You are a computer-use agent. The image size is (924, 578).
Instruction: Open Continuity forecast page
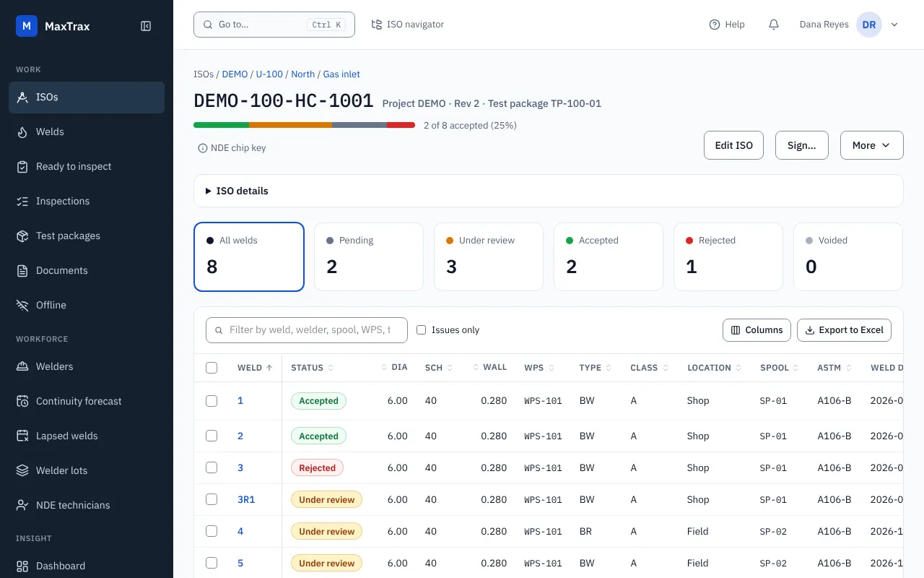(x=87, y=401)
